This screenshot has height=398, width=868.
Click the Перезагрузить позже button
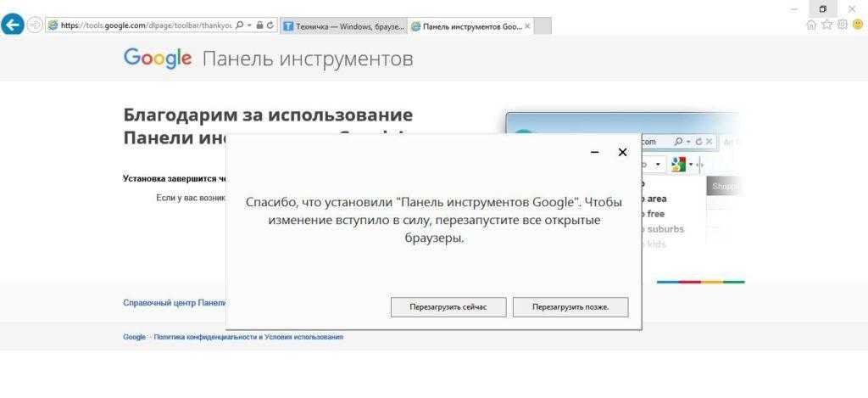point(570,306)
